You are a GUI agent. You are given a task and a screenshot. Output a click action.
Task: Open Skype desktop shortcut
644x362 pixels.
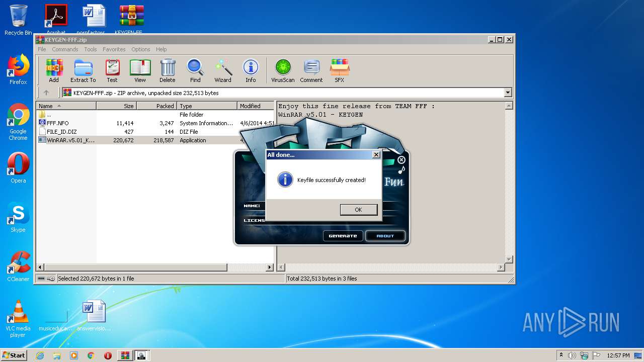[x=18, y=217]
